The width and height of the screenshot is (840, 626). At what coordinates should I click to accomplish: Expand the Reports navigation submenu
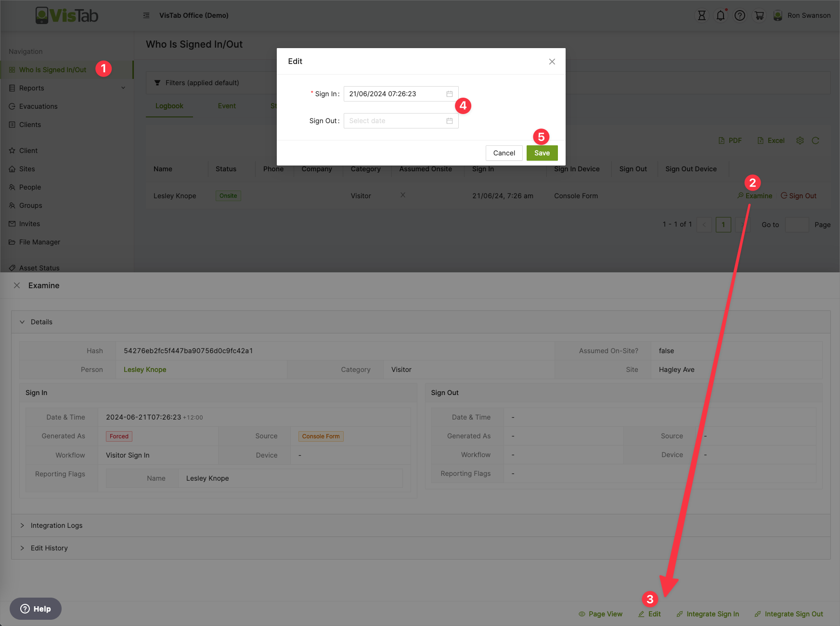tap(123, 88)
